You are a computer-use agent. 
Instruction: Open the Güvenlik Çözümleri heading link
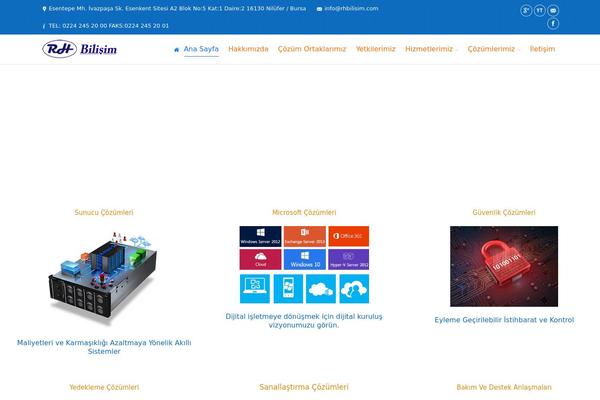pos(504,212)
